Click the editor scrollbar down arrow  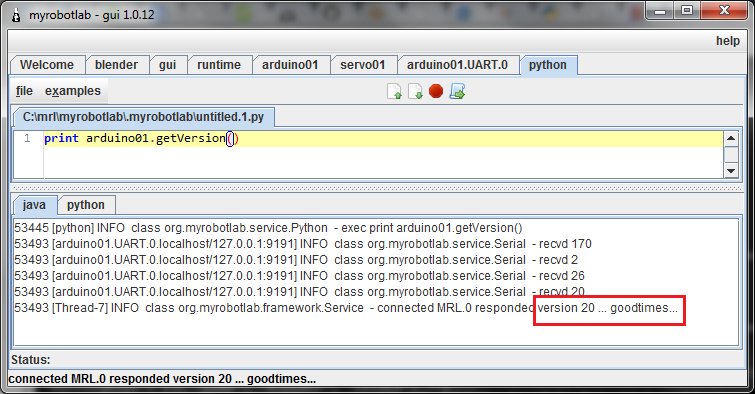pyautogui.click(x=731, y=171)
